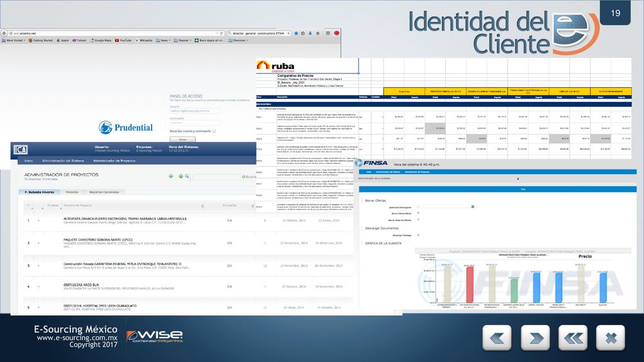
Task: Open Administración del Sistema in the ICA window
Action: tap(63, 161)
